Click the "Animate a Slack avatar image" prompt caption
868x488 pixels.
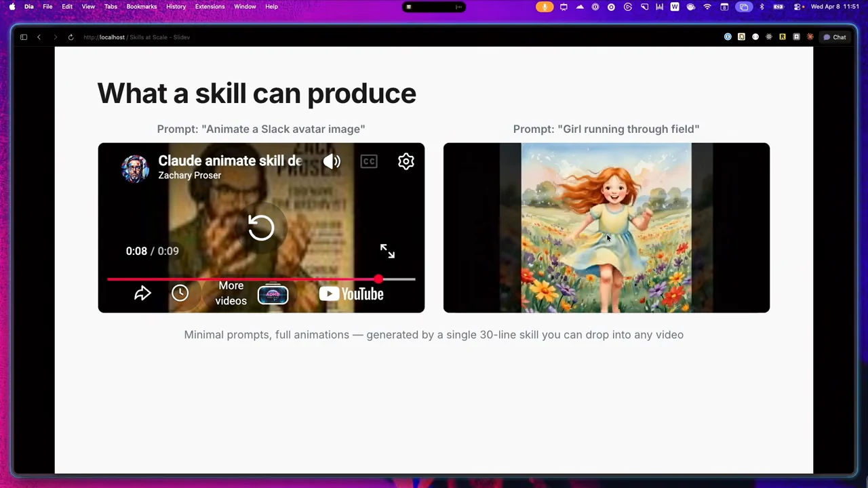pyautogui.click(x=261, y=129)
